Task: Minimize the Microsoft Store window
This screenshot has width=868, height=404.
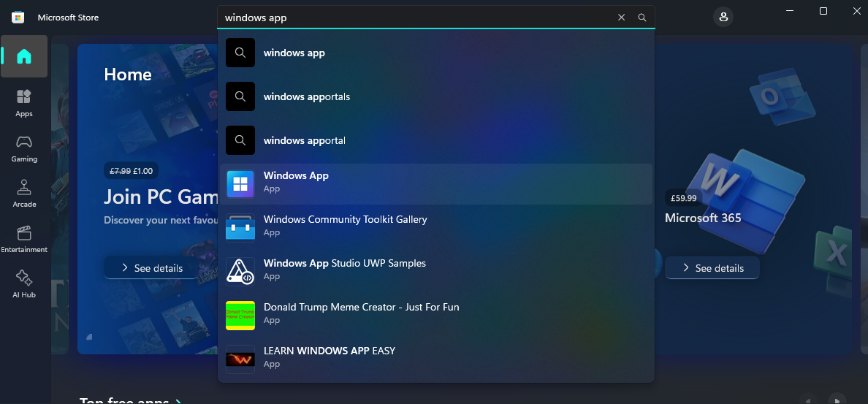Action: click(790, 11)
